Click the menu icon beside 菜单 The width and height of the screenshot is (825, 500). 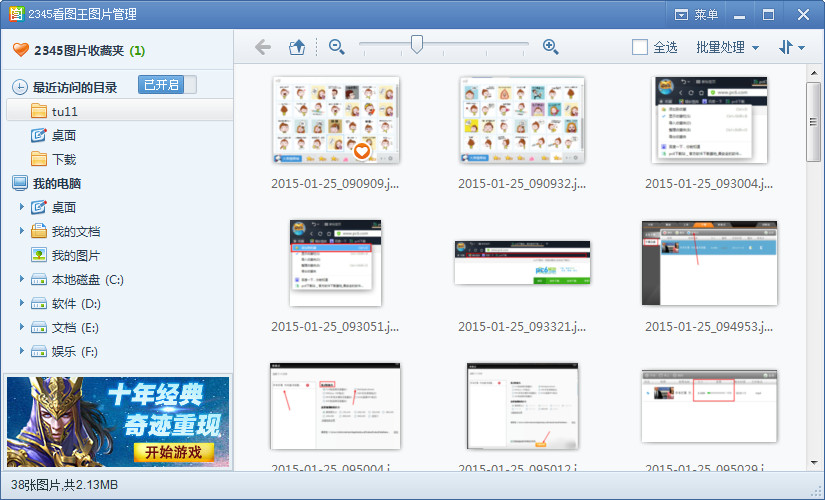point(681,15)
